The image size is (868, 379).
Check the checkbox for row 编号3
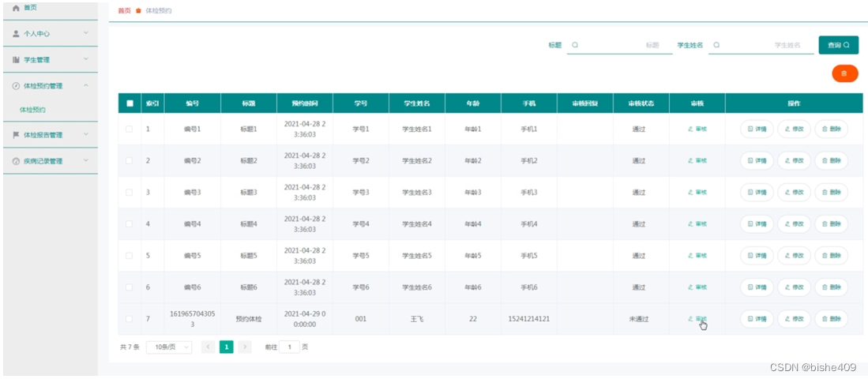coord(130,192)
